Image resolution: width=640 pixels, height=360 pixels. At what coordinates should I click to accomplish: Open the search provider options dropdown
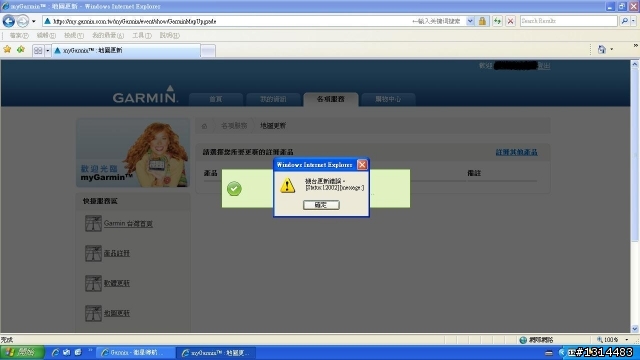click(633, 21)
